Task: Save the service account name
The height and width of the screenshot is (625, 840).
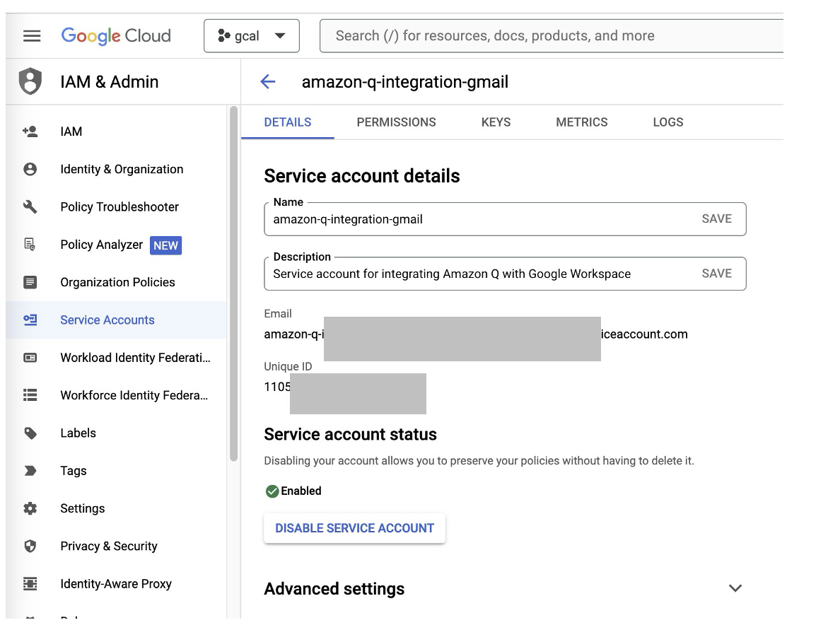Action: pyautogui.click(x=716, y=219)
